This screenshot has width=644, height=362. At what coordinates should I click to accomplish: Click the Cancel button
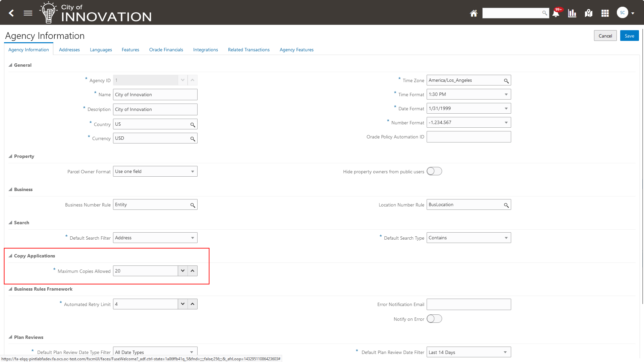605,36
